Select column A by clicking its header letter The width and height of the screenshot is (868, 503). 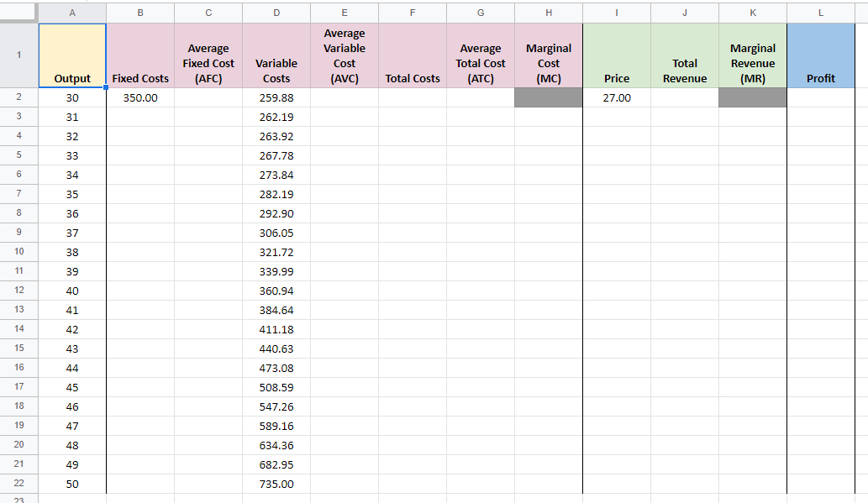point(71,13)
